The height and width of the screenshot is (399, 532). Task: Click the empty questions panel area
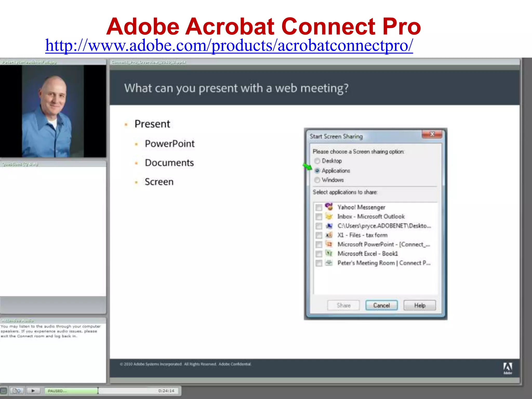(53, 231)
